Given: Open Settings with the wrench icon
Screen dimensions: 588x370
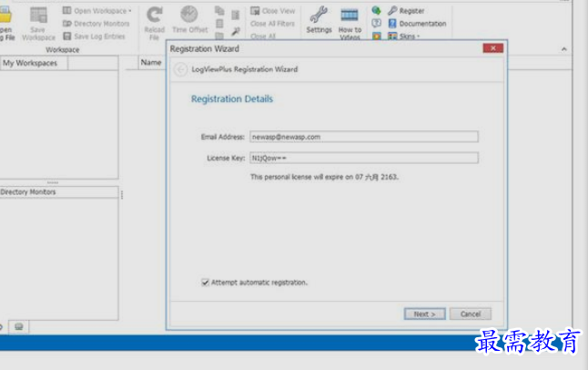Looking at the screenshot, I should (x=319, y=15).
